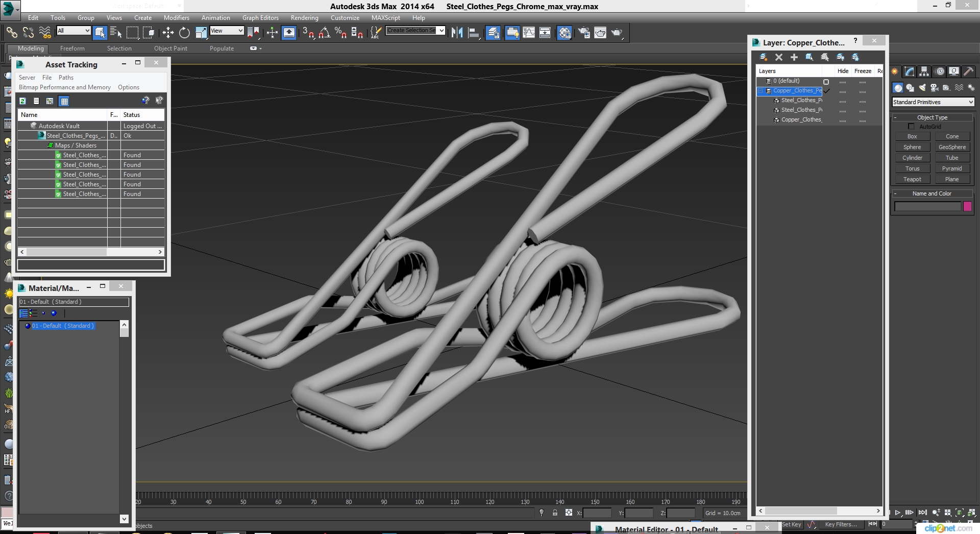Select the Rotate tool
Screen dimensions: 980x534
184,33
